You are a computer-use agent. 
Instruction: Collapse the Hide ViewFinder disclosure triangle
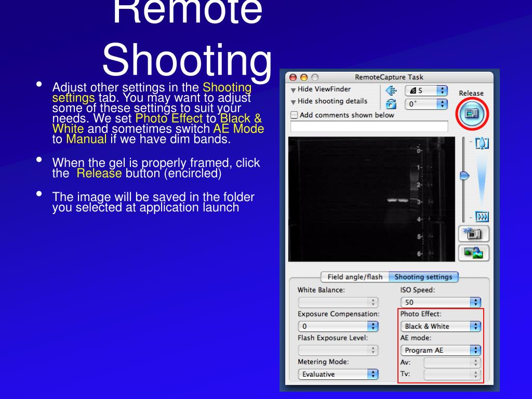pos(294,90)
